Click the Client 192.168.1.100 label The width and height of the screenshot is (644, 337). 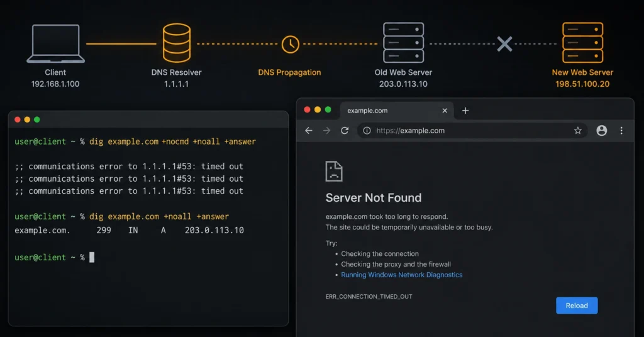tap(55, 78)
